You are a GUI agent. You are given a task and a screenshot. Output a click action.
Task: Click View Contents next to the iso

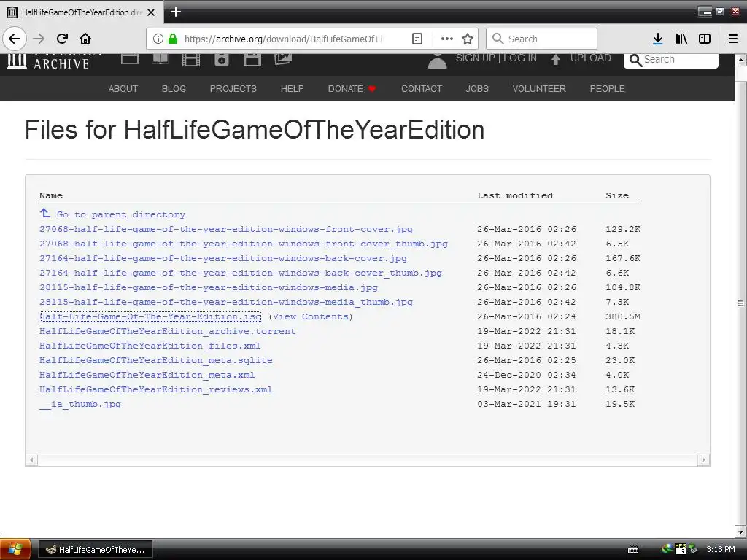coord(311,316)
